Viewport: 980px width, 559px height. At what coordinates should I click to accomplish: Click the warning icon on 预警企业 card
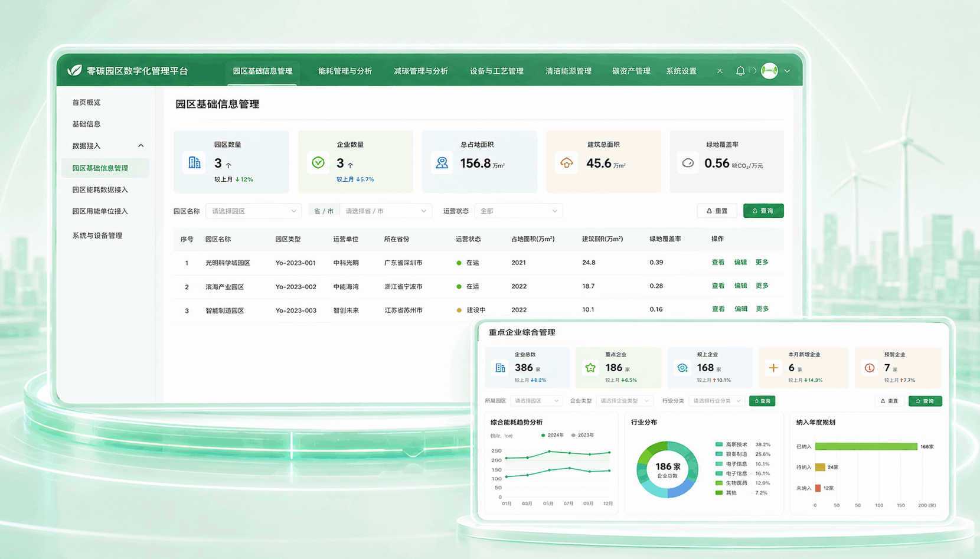(869, 368)
